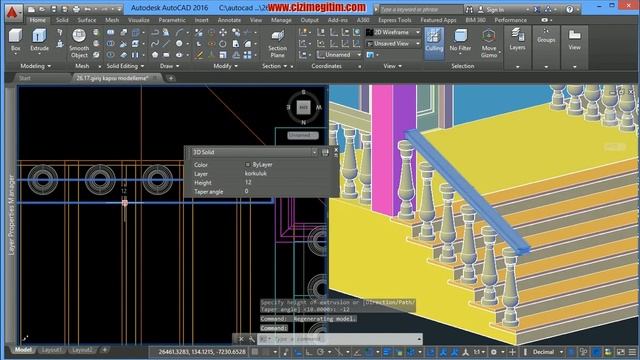The width and height of the screenshot is (640, 360).
Task: Select the Box solid tool
Action: [16, 40]
